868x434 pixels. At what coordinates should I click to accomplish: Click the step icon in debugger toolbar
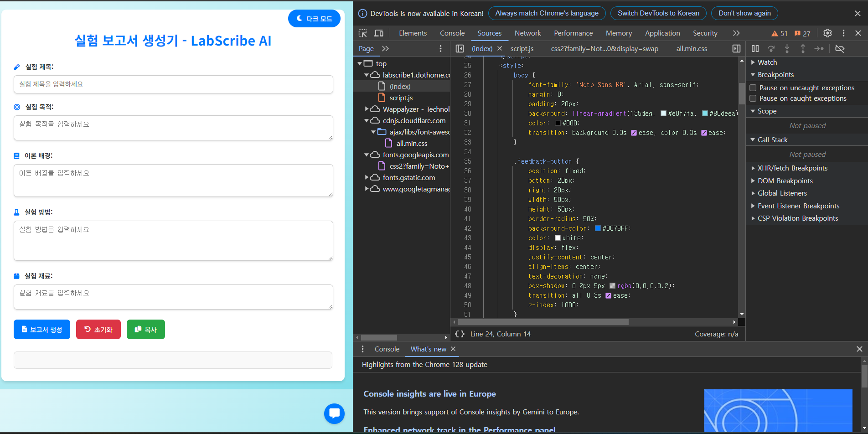(x=819, y=48)
